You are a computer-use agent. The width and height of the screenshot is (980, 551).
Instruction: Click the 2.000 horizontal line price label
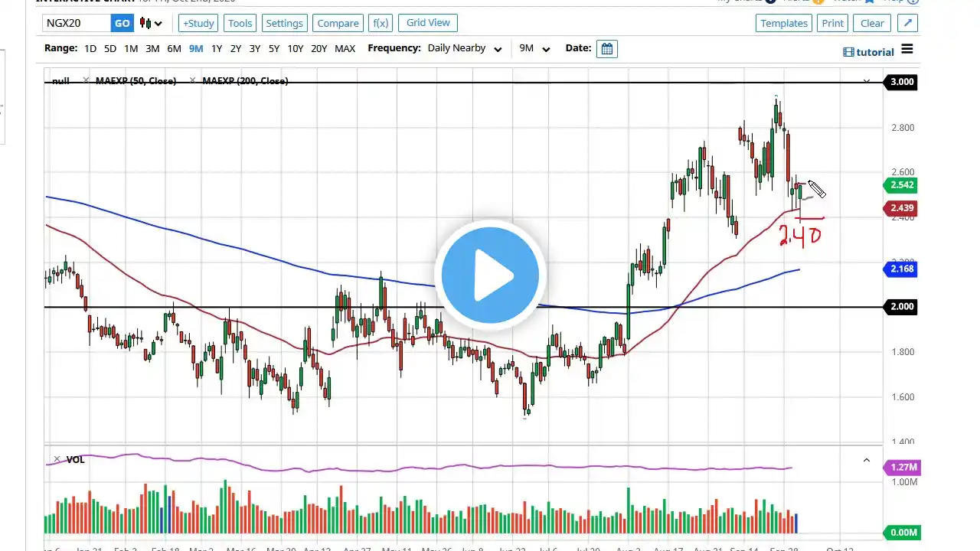[x=900, y=307]
